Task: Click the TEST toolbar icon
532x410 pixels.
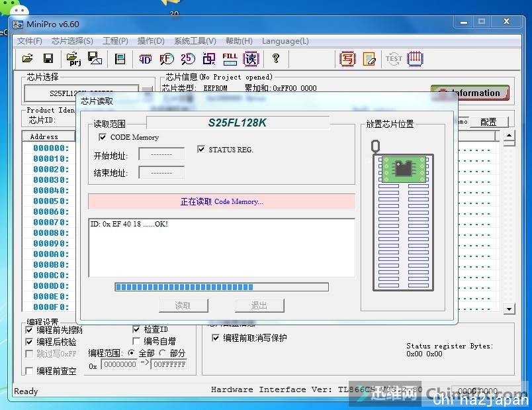Action: click(394, 59)
